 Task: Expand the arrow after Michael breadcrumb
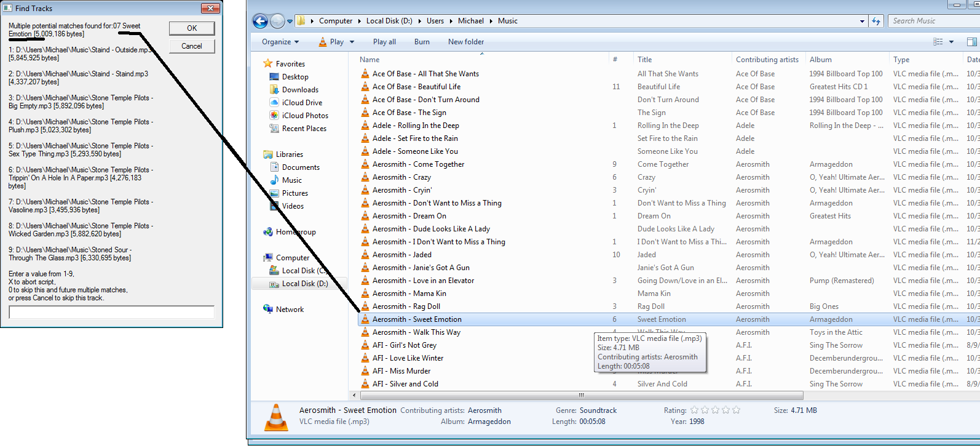(491, 21)
